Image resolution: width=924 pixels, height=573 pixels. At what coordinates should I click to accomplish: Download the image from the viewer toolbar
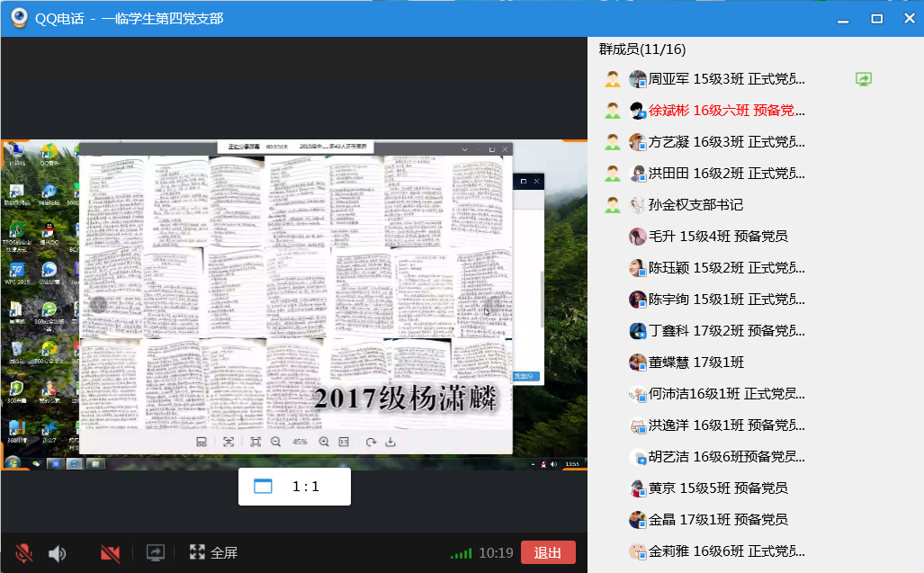click(x=390, y=442)
